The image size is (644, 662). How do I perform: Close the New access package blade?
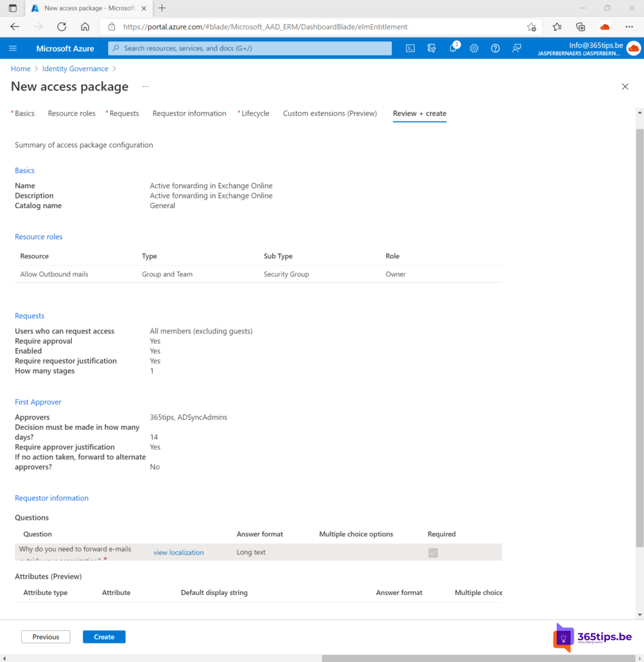[x=625, y=87]
